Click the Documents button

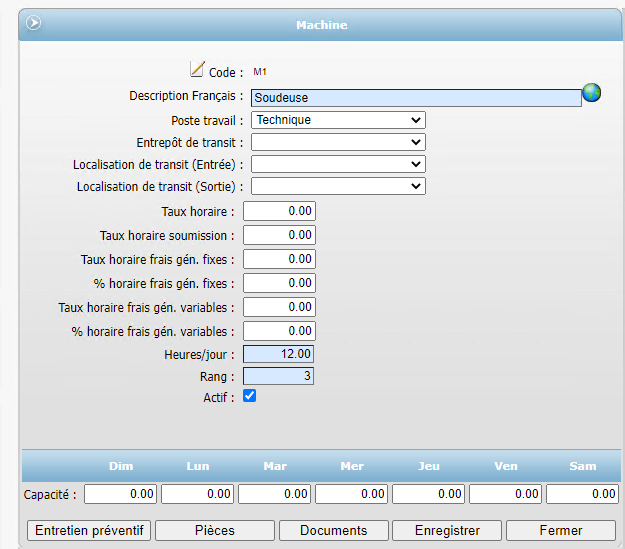[x=333, y=530]
